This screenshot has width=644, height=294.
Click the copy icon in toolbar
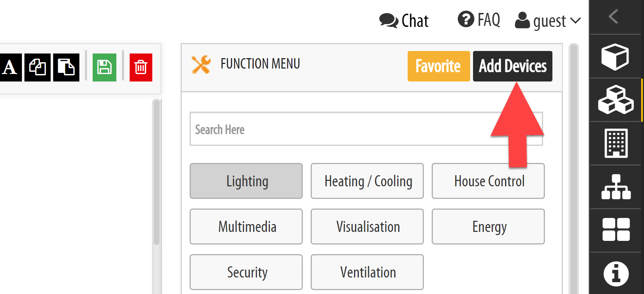pos(38,67)
